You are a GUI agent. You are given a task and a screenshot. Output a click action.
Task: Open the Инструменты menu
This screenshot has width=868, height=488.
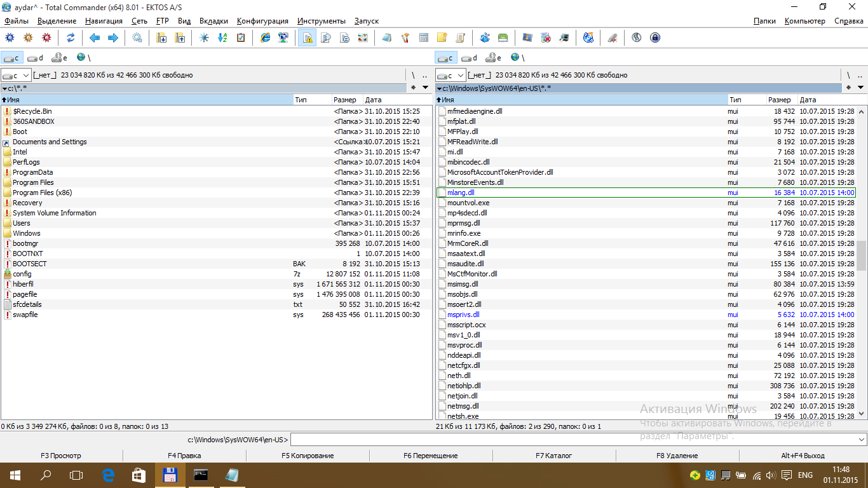322,21
